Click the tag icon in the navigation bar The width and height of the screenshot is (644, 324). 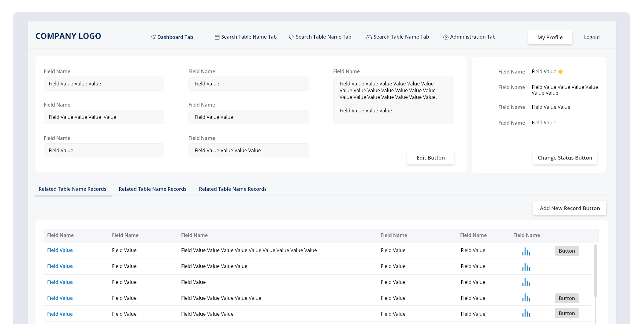[x=292, y=37]
